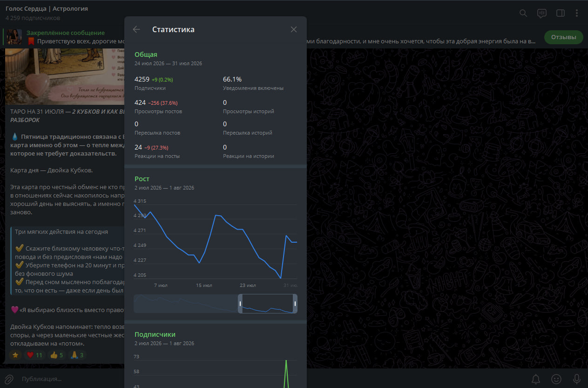Click the voice message microphone icon

point(576,379)
